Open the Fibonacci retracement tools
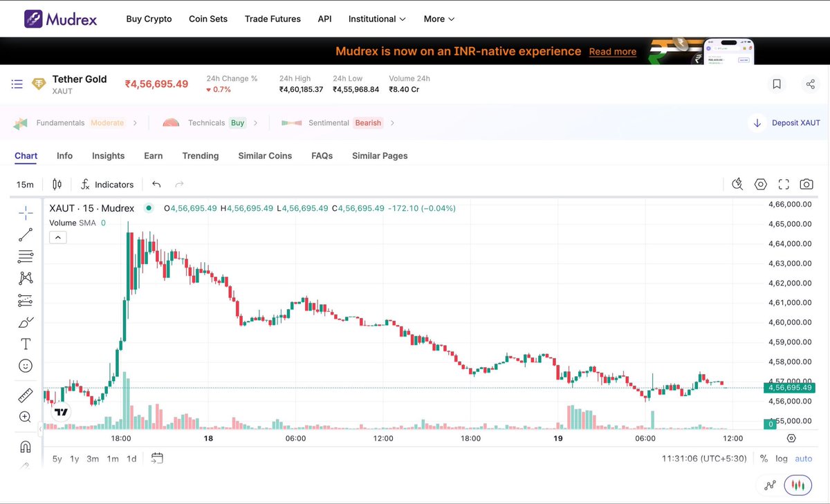The width and height of the screenshot is (830, 504). [26, 256]
